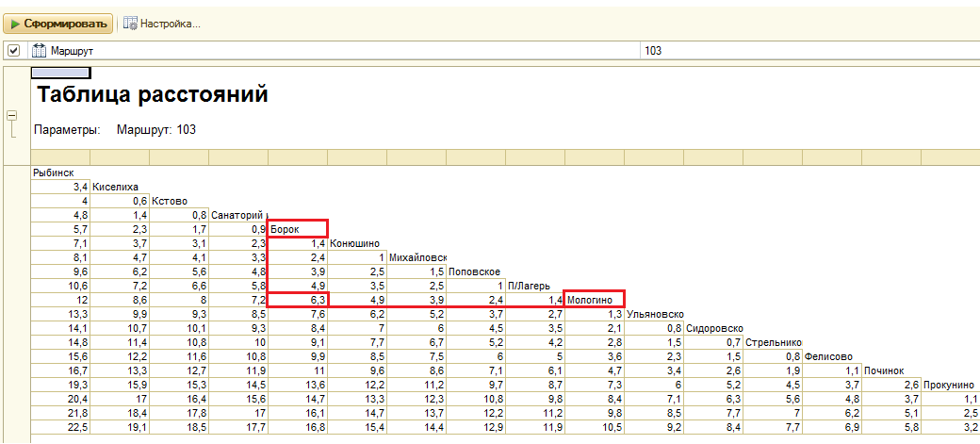This screenshot has width=980, height=444.
Task: Select the Мологино cell
Action: click(595, 300)
